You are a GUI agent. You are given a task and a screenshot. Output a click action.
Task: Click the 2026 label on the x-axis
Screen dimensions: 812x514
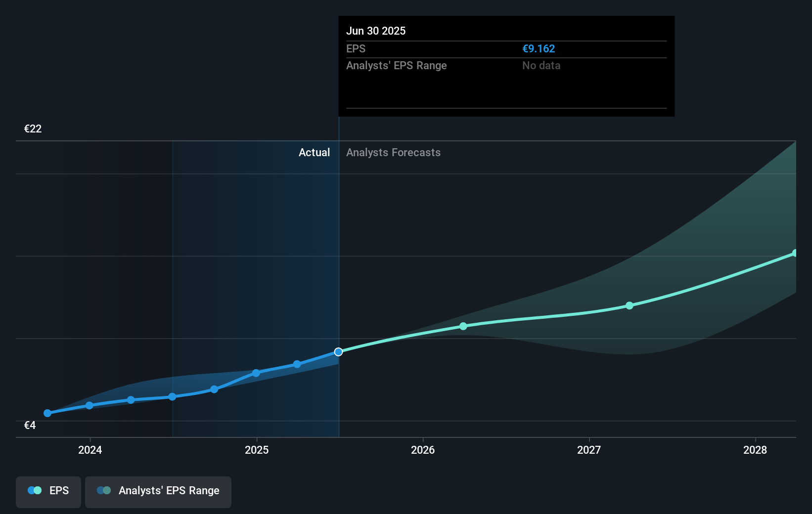(422, 450)
